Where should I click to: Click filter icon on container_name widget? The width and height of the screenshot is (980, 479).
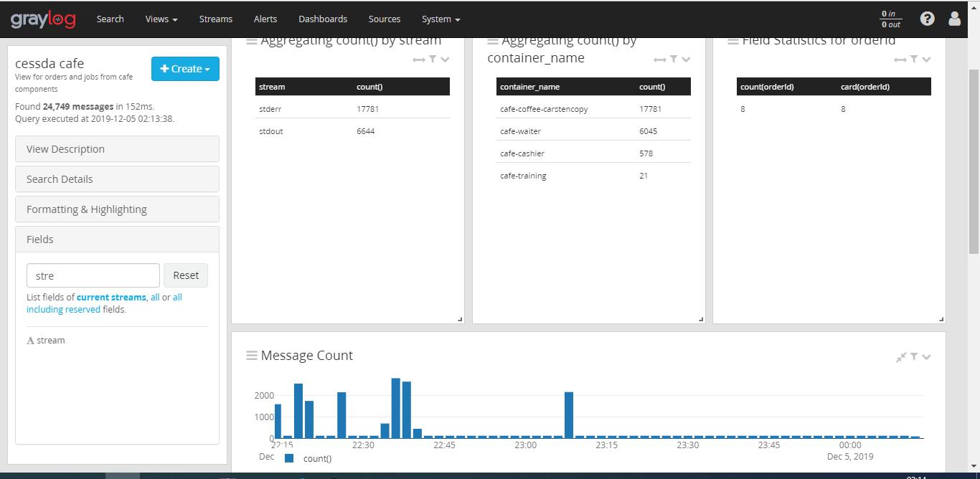[x=674, y=60]
